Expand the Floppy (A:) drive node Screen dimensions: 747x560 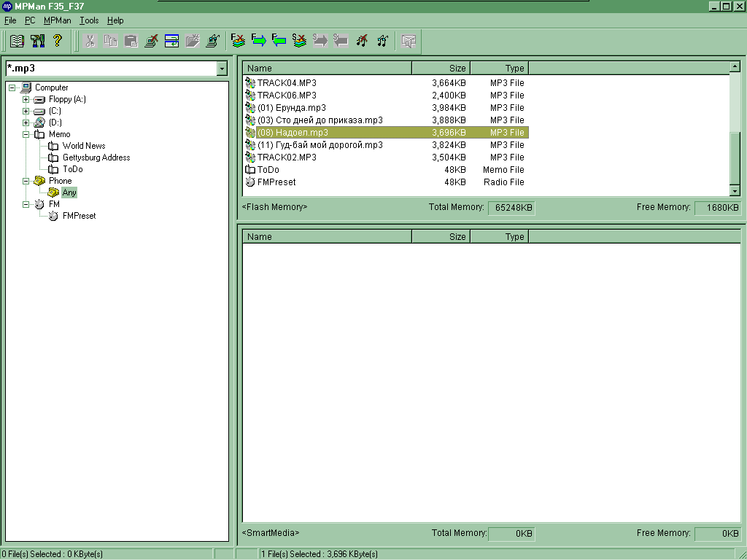[x=26, y=99]
